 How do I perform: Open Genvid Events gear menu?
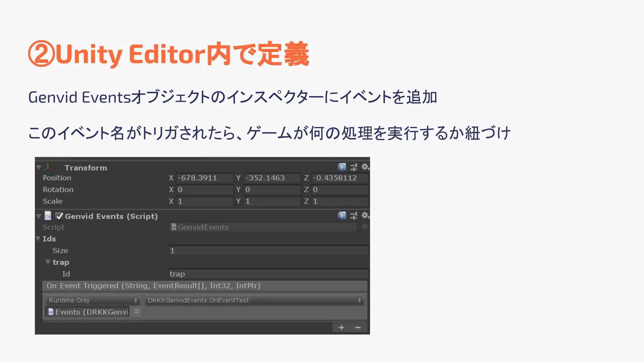(x=365, y=216)
